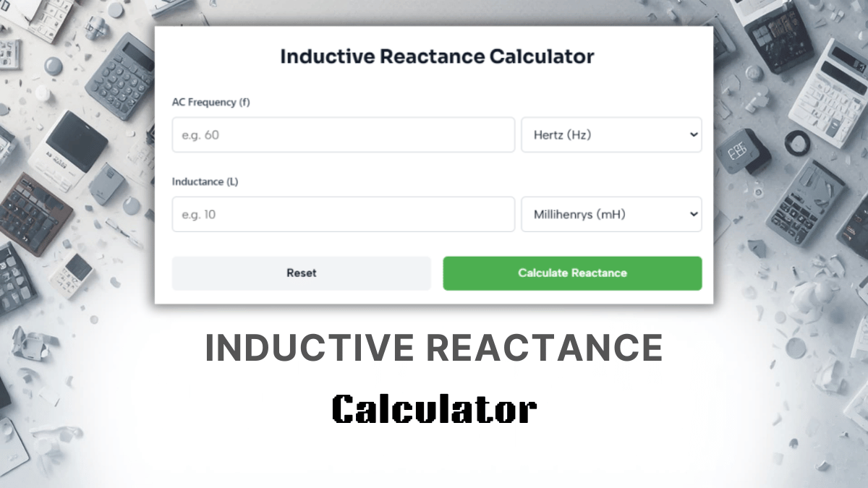This screenshot has width=868, height=488.
Task: Open the Millihenrys (mH) unit dropdown
Action: [611, 214]
